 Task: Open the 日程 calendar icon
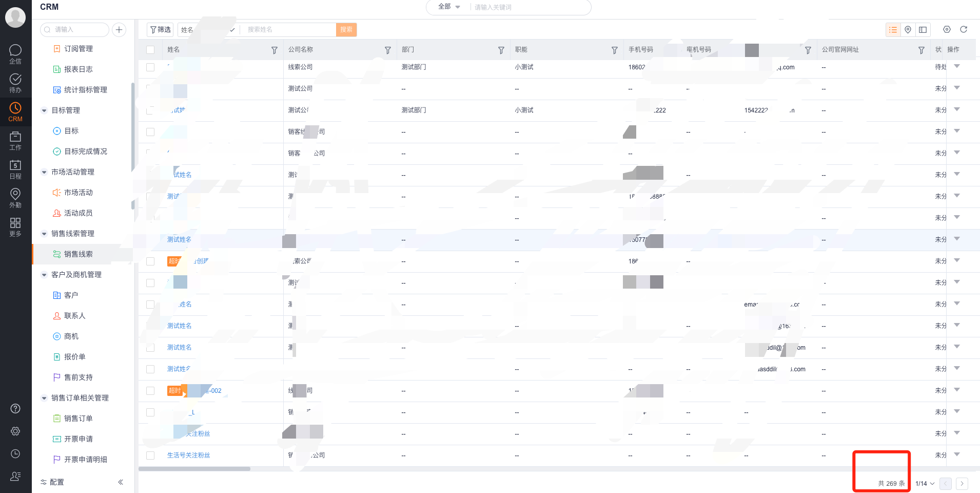[15, 168]
